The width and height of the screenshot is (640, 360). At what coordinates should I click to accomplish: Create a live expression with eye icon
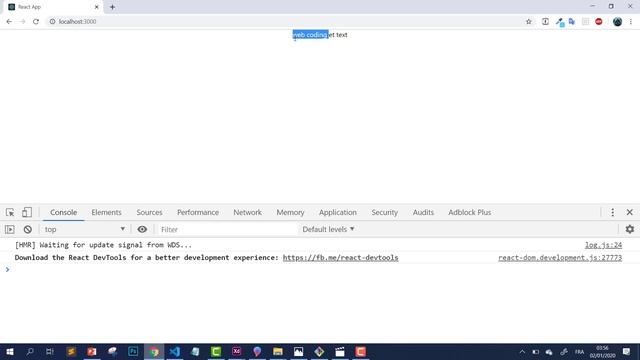pyautogui.click(x=142, y=229)
